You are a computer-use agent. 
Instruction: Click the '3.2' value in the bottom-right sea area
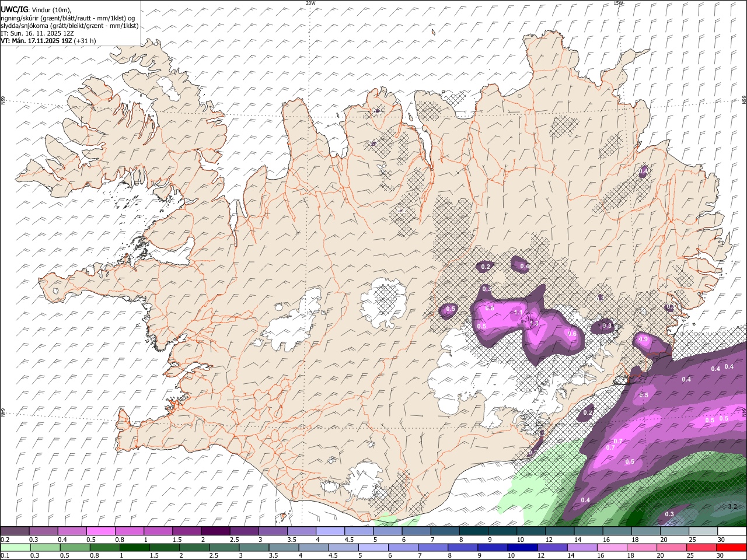point(733,507)
